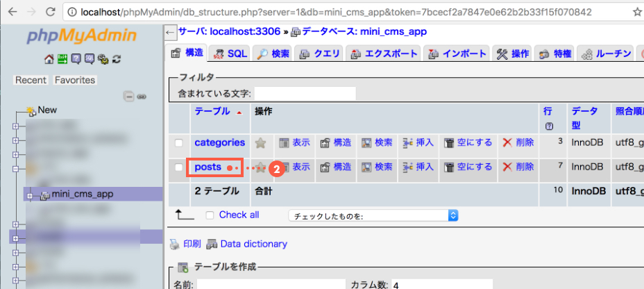Open the チェックしたものを dropdown
The width and height of the screenshot is (644, 289).
[373, 215]
